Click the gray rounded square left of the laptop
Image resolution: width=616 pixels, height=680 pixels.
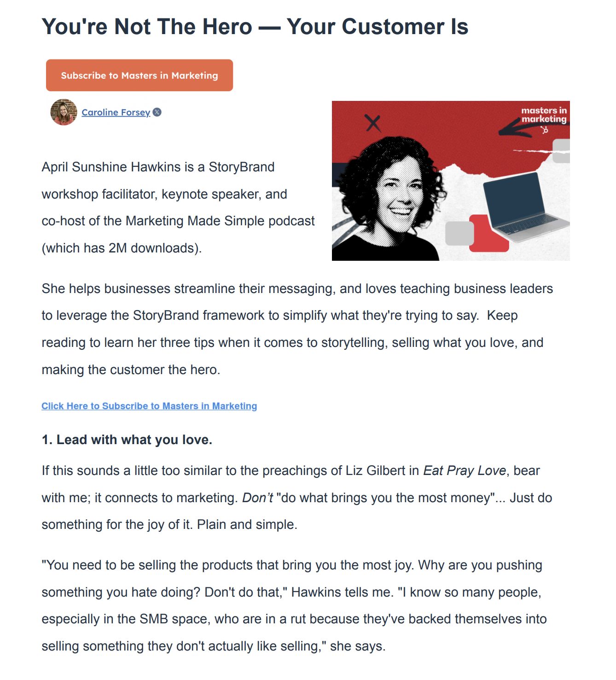click(459, 233)
